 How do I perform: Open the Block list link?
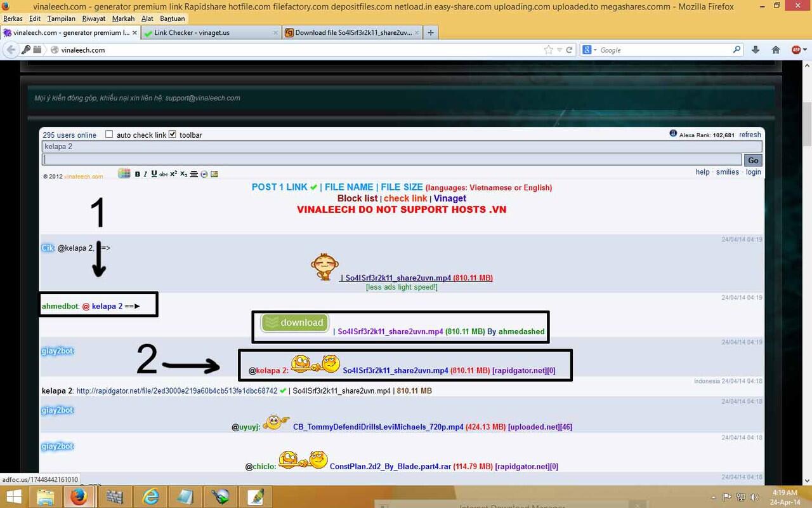click(357, 198)
